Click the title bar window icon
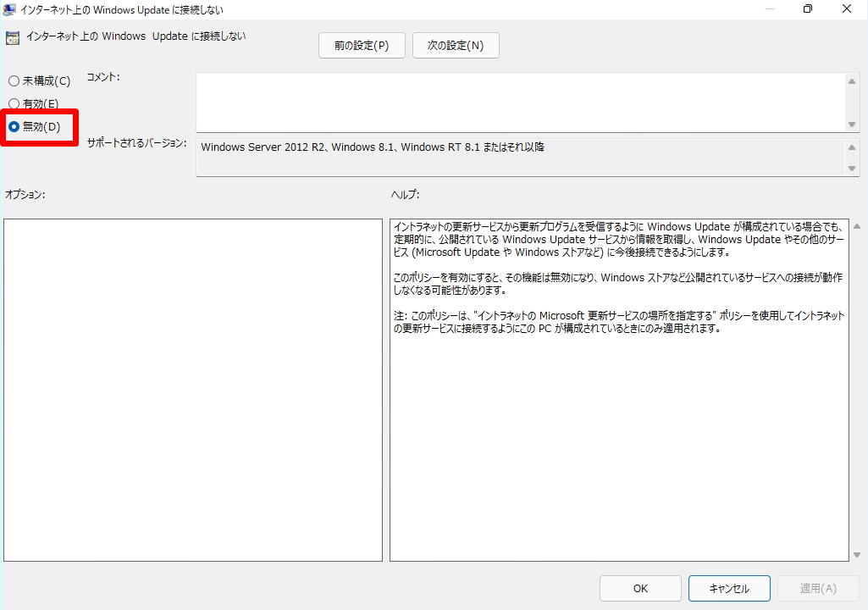Image resolution: width=868 pixels, height=610 pixels. pyautogui.click(x=8, y=9)
